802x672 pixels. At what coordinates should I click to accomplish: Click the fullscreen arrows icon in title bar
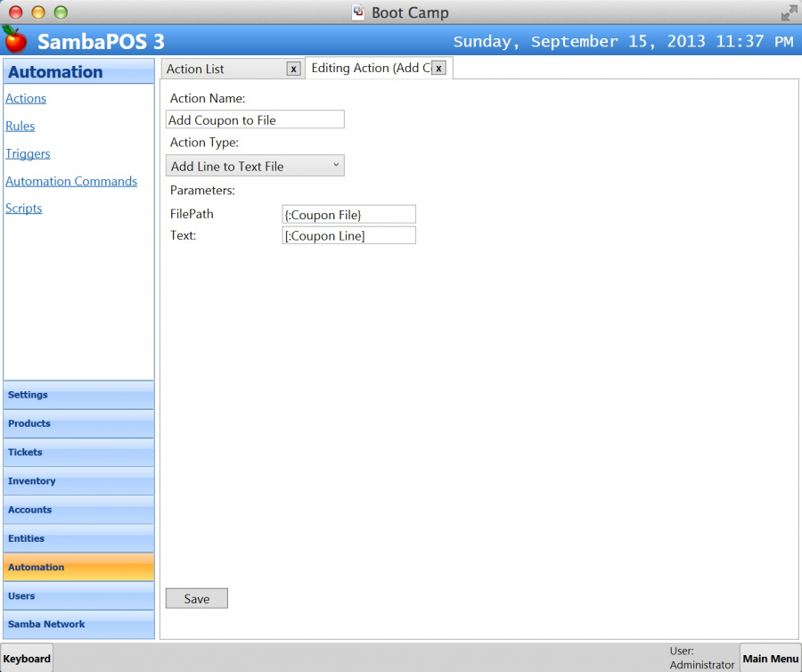pyautogui.click(x=789, y=12)
